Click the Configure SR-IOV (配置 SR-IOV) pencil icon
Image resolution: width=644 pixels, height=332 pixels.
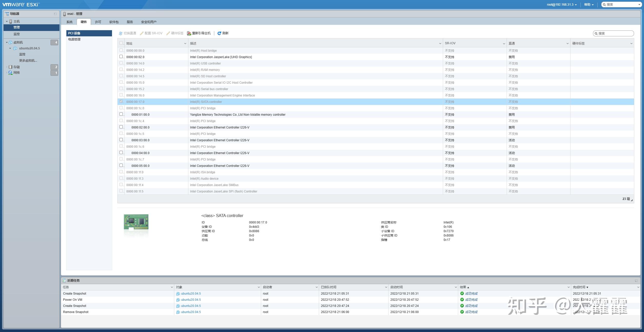tap(141, 33)
